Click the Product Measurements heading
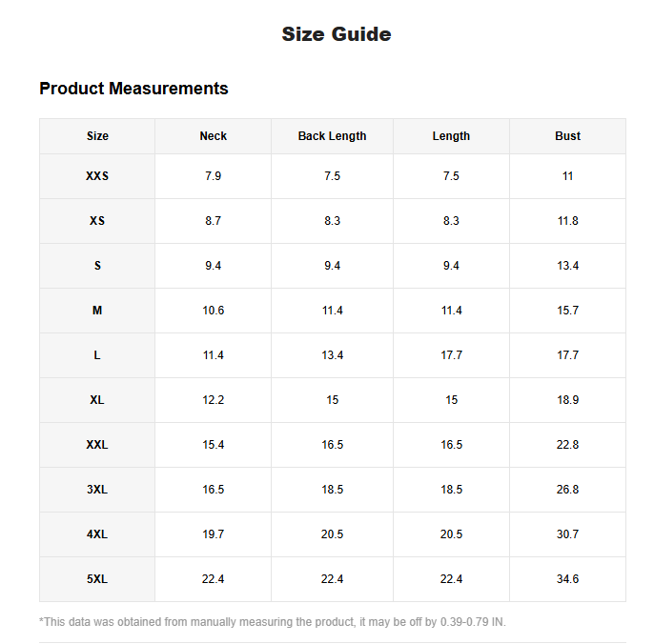 [133, 89]
